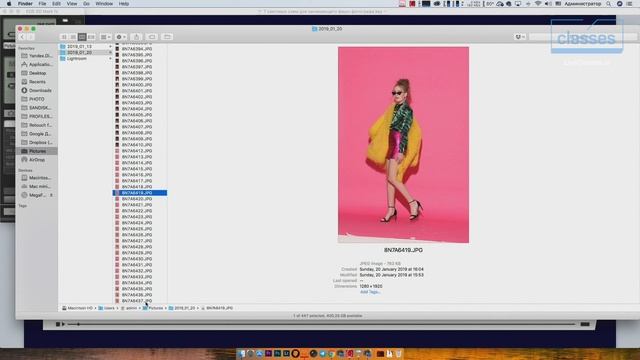The height and width of the screenshot is (360, 640).
Task: Click Pictures in the path bar
Action: click(153, 308)
